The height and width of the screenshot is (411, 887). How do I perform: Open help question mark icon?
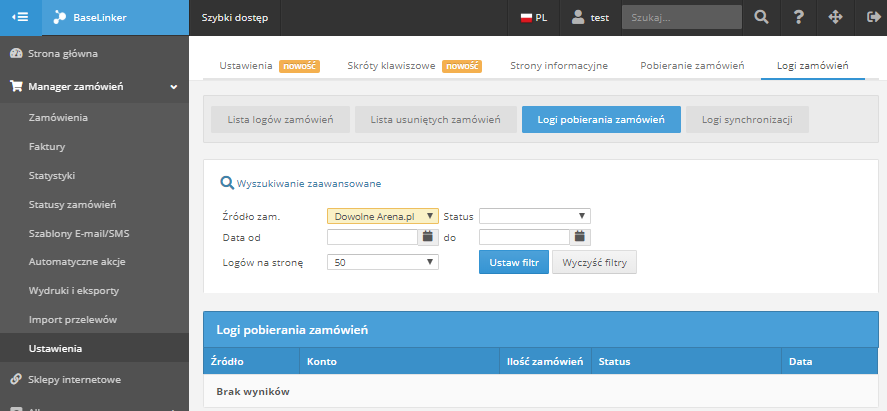[798, 17]
